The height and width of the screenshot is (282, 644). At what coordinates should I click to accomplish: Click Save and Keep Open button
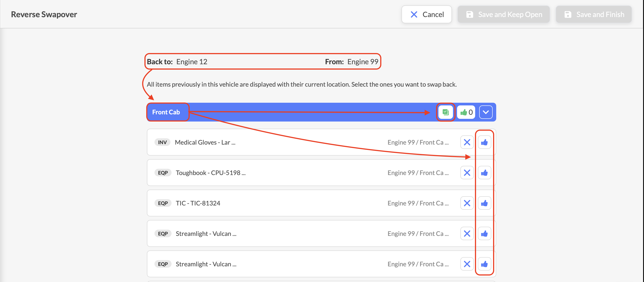(504, 15)
